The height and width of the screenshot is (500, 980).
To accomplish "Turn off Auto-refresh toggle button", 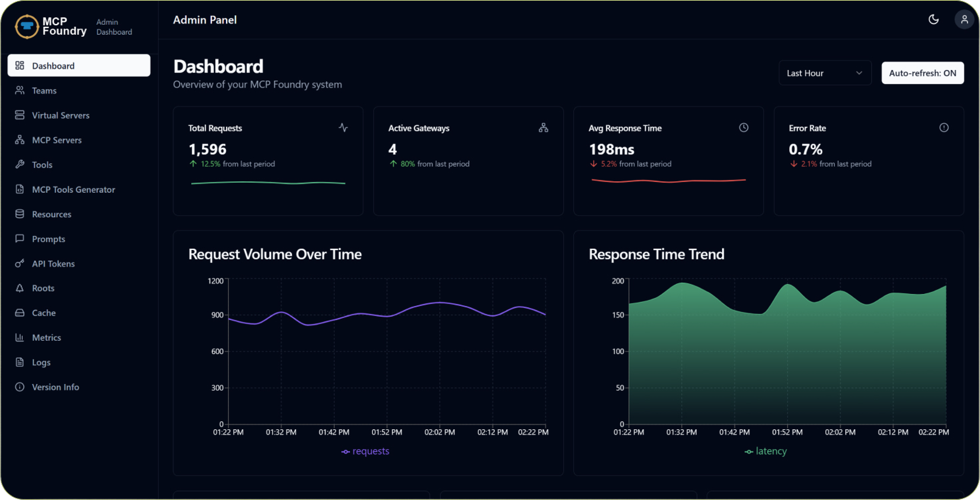I will coord(922,73).
